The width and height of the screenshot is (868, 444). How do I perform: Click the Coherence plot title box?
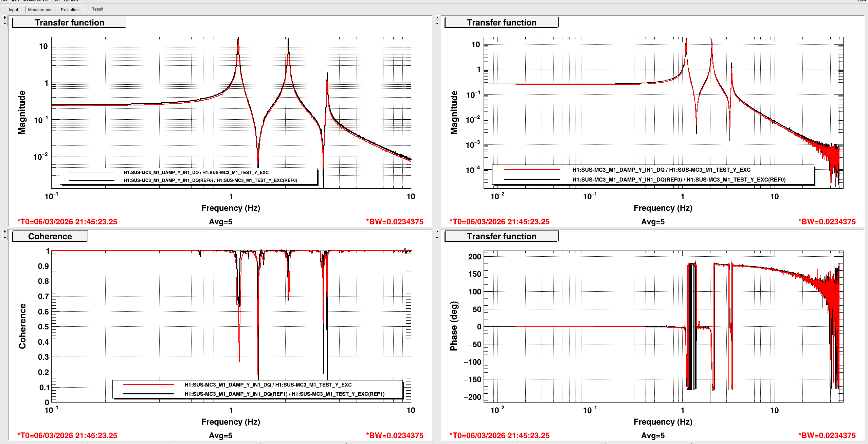pos(50,236)
